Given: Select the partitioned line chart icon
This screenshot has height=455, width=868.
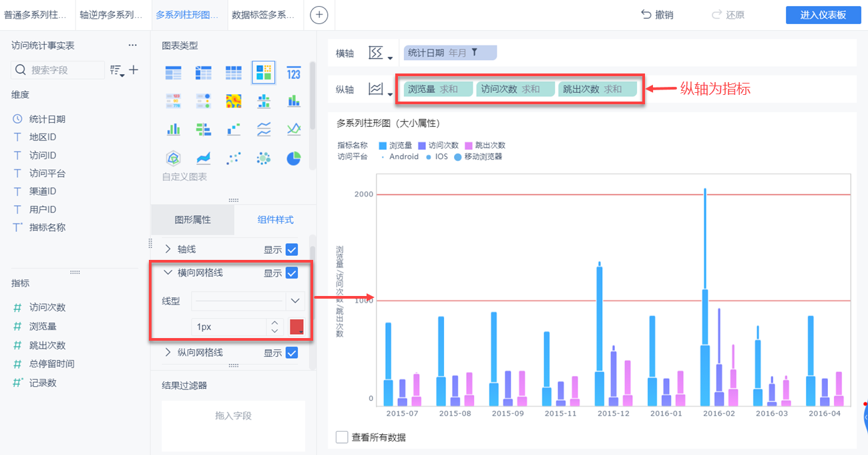Looking at the screenshot, I should (264, 129).
